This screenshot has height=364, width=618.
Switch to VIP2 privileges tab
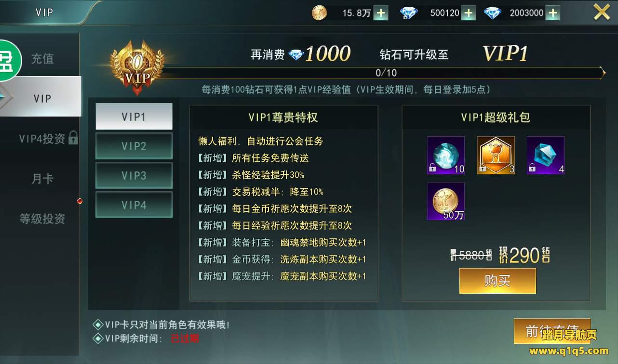134,146
